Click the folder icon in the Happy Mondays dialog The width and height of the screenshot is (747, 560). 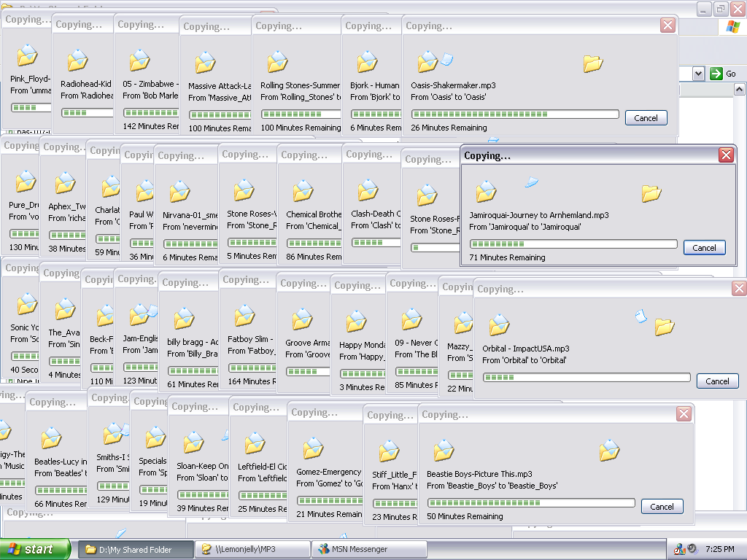[x=356, y=322]
